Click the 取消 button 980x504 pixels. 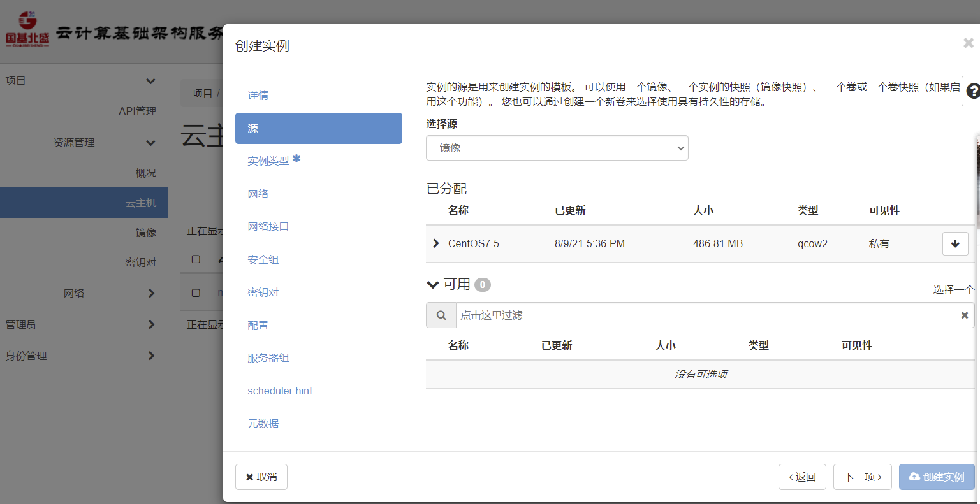(261, 477)
